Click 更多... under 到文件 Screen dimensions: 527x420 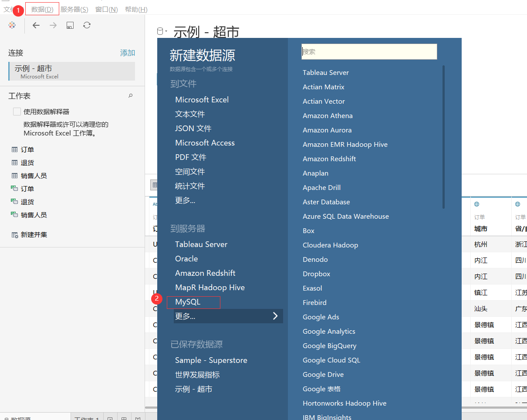(x=185, y=200)
